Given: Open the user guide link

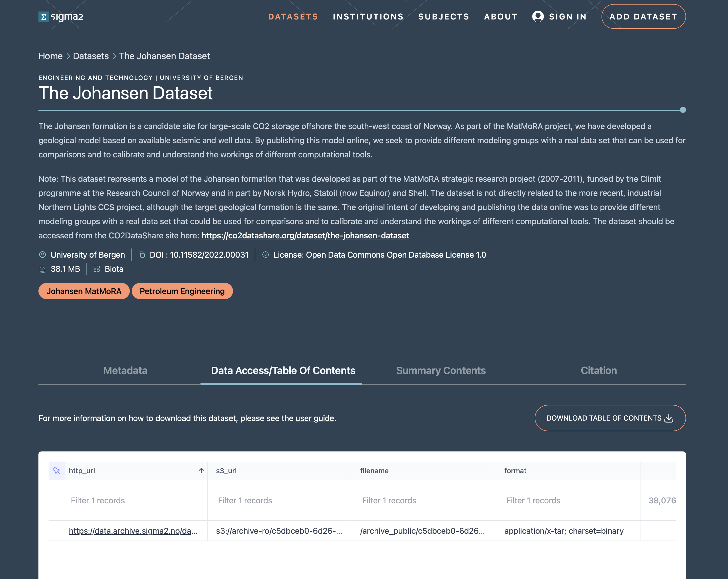Looking at the screenshot, I should (314, 418).
